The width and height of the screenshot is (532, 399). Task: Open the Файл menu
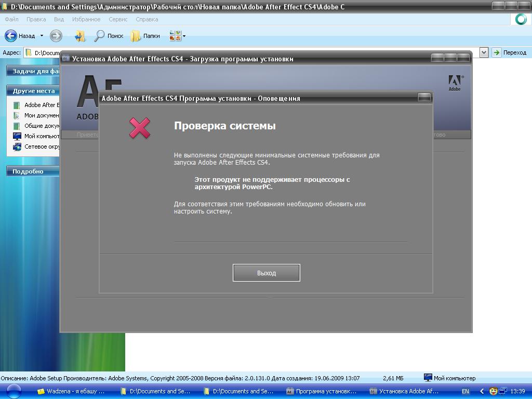(11, 19)
